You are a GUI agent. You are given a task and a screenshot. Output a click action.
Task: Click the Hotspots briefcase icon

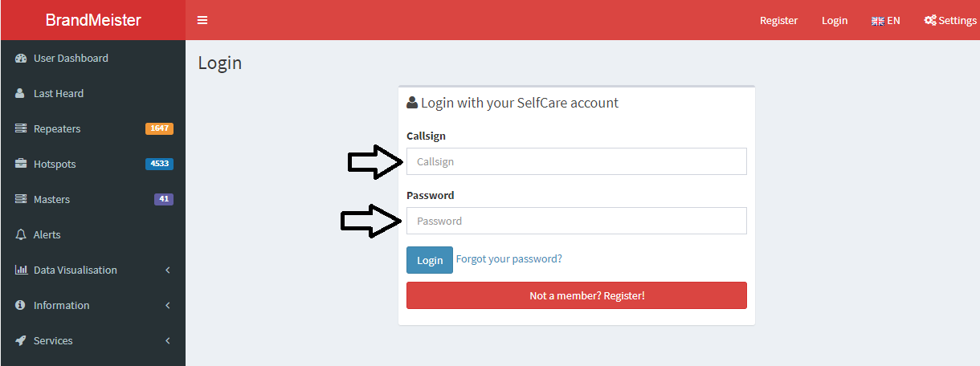[x=21, y=165]
